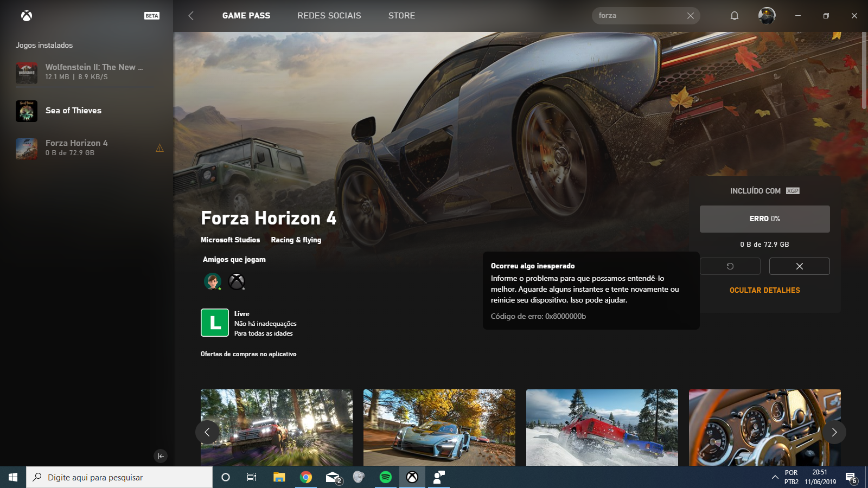Collapse the installed games sidebar
The width and height of the screenshot is (868, 488).
pos(161,456)
